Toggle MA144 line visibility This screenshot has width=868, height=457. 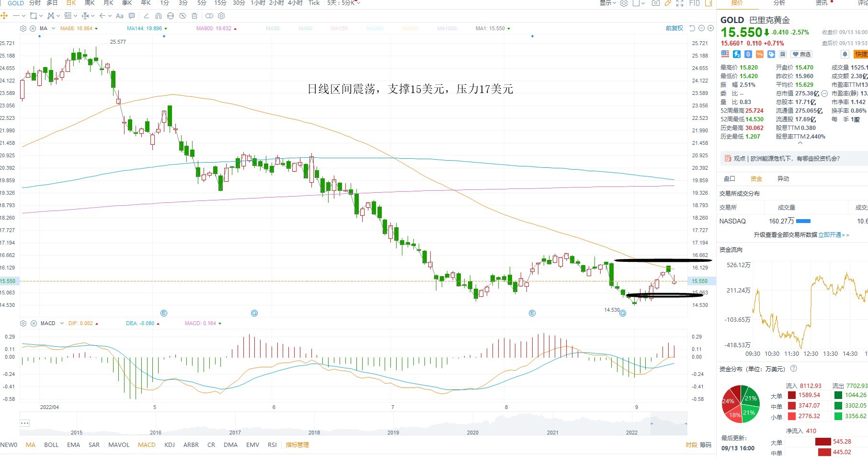tap(147, 28)
